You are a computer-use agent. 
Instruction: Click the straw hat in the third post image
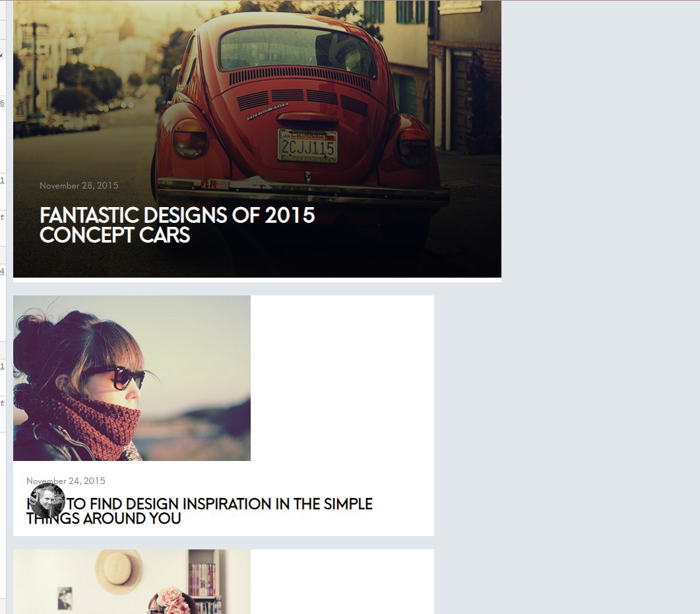119,570
